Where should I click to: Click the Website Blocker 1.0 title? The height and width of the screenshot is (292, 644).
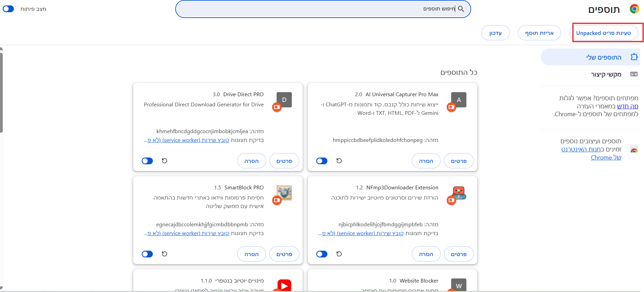coord(414,280)
